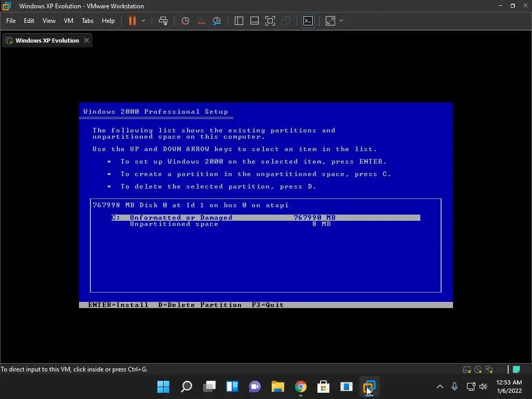The height and width of the screenshot is (399, 532).
Task: Click the F3=Quit status text
Action: 268,304
